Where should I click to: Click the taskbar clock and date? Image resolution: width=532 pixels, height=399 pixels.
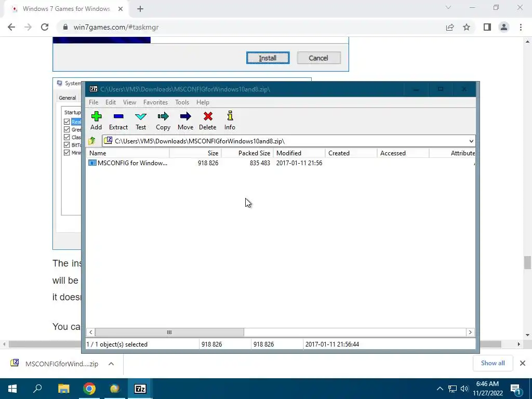click(487, 389)
